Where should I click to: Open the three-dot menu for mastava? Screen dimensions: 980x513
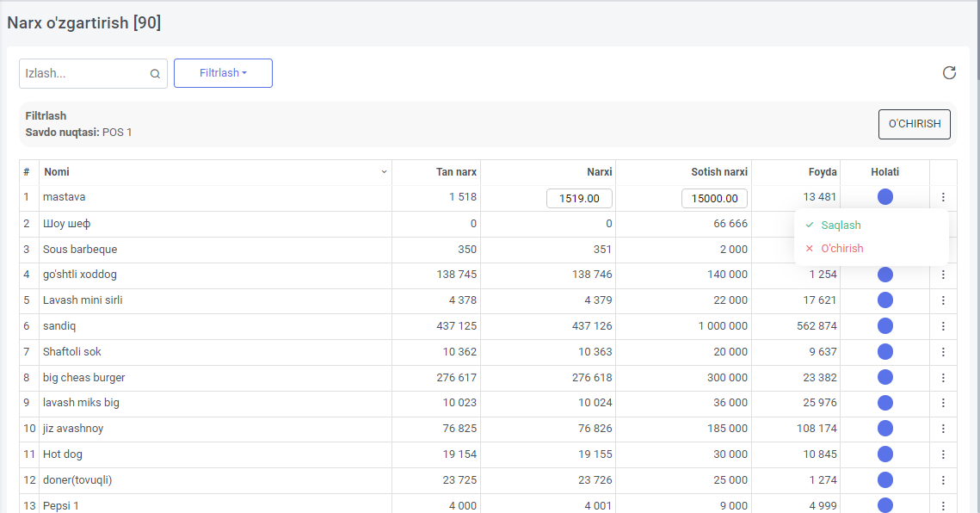(943, 198)
